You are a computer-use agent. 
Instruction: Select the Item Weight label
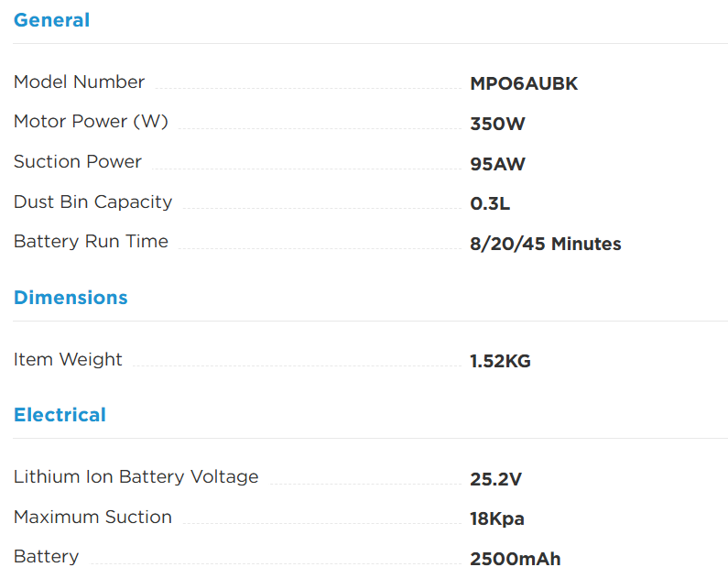click(x=68, y=359)
